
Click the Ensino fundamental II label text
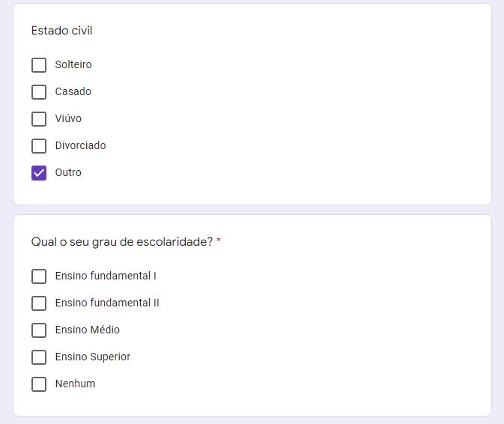[107, 303]
